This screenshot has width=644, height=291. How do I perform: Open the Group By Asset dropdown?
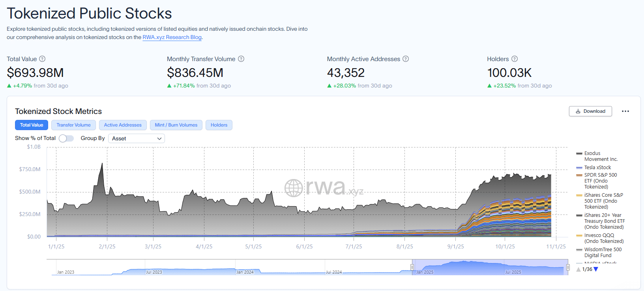coord(136,138)
